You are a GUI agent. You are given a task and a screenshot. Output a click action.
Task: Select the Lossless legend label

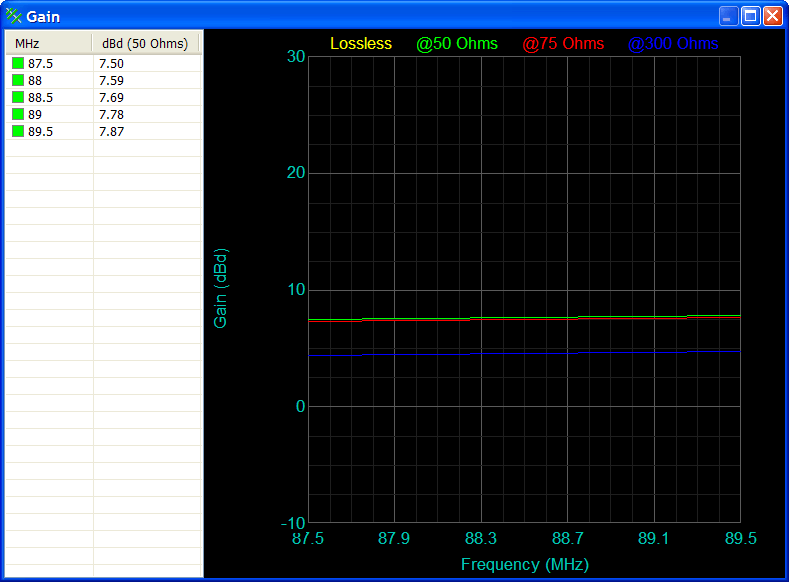[361, 43]
